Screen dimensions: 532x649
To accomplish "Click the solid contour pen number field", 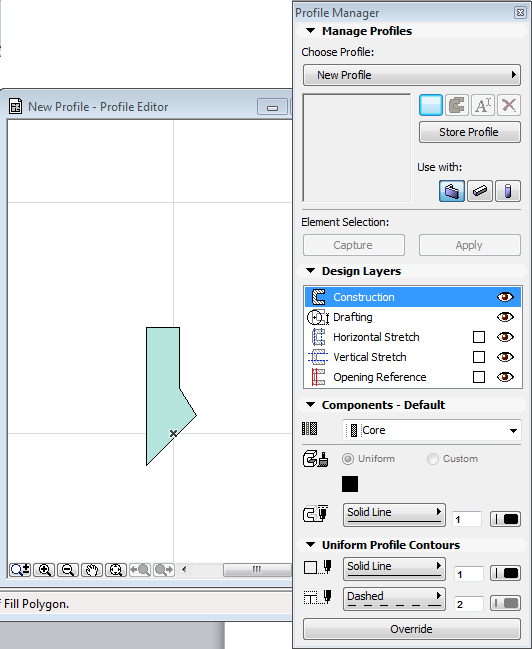I will pyautogui.click(x=468, y=574).
